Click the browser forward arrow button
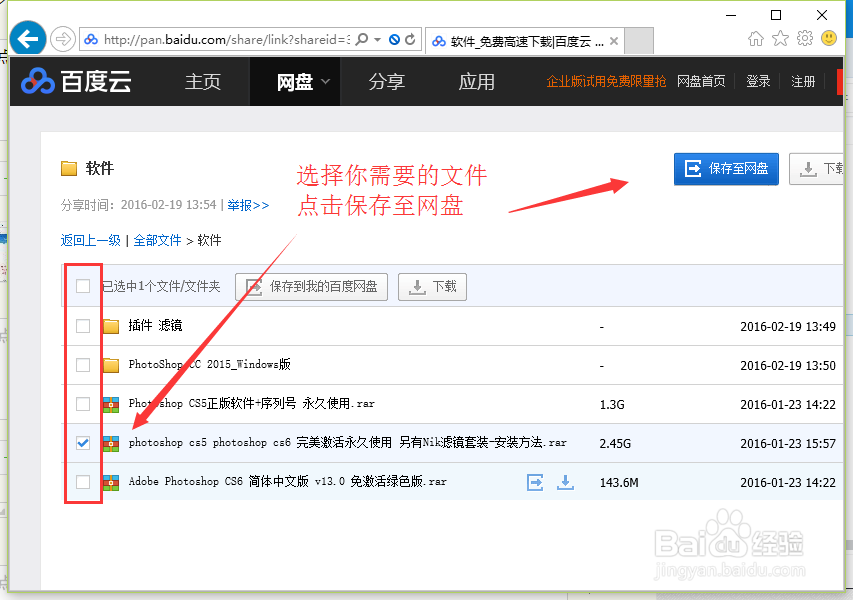Image resolution: width=853 pixels, height=600 pixels. tap(63, 39)
